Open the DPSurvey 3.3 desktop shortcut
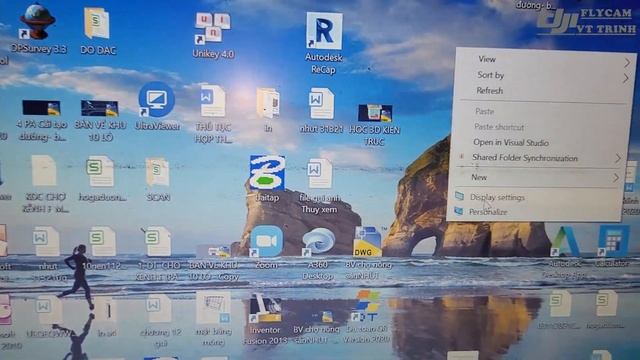 38,22
